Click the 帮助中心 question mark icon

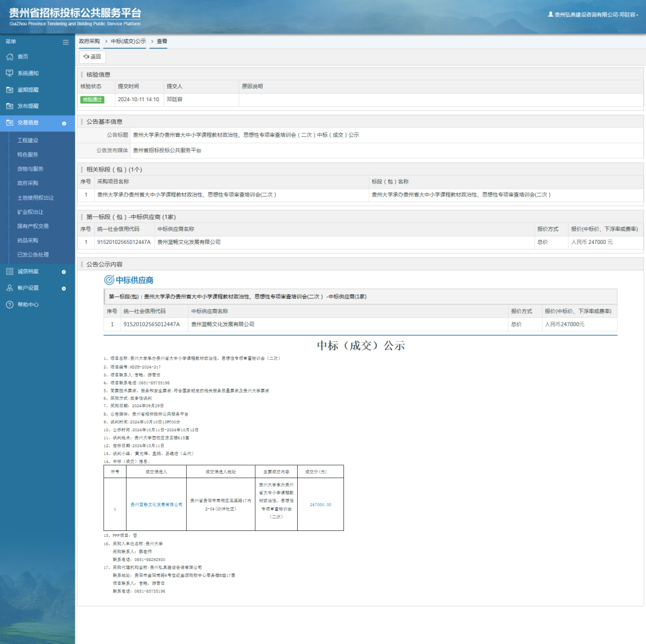click(x=9, y=305)
